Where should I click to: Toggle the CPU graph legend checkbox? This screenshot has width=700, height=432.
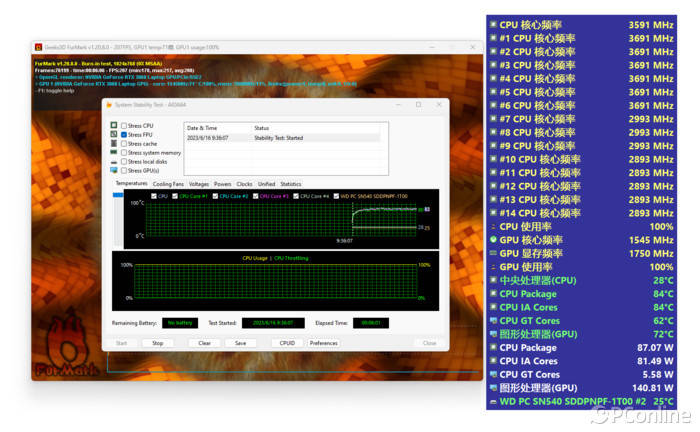(154, 196)
